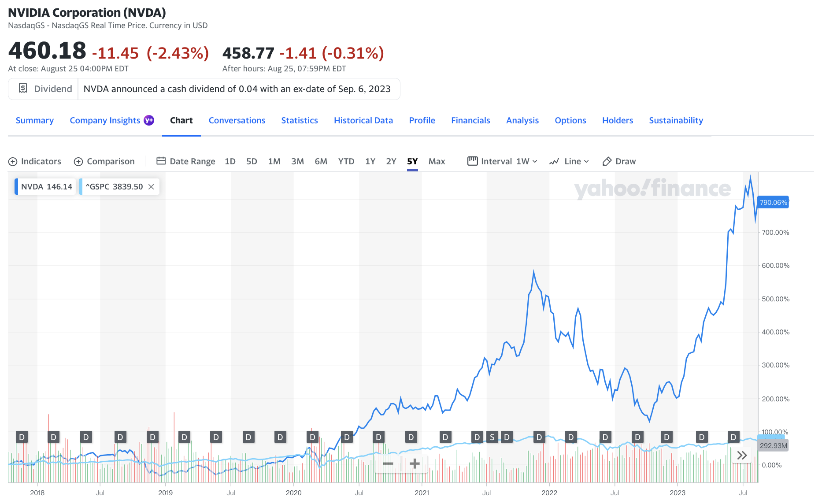Open the Profile tab
This screenshot has height=504, width=822.
coord(422,120)
